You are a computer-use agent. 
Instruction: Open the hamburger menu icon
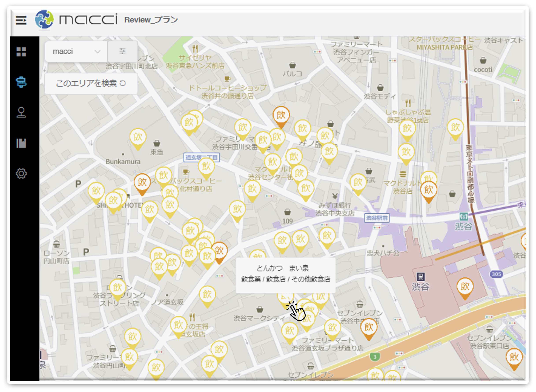[21, 20]
